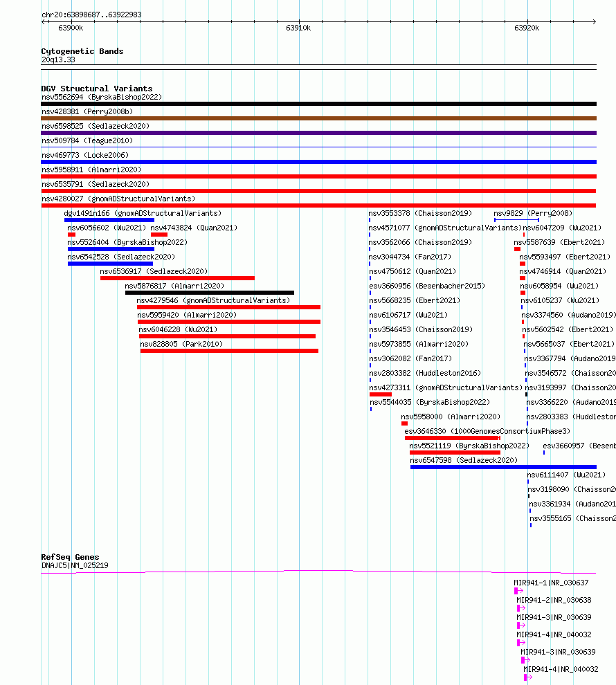
Task: Click the red nsv6536917 Sedlazeck2020 bar
Action: click(177, 278)
